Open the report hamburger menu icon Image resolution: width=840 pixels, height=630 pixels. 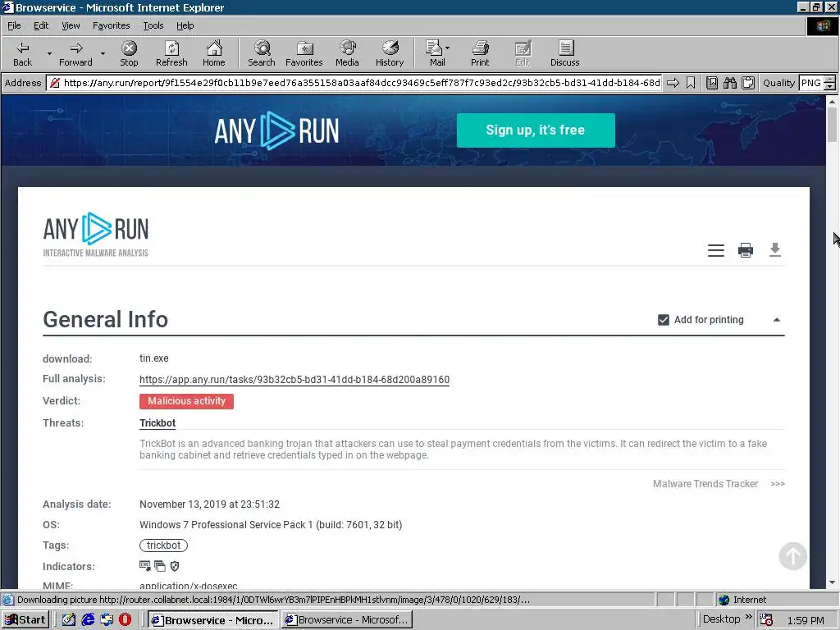coord(715,250)
